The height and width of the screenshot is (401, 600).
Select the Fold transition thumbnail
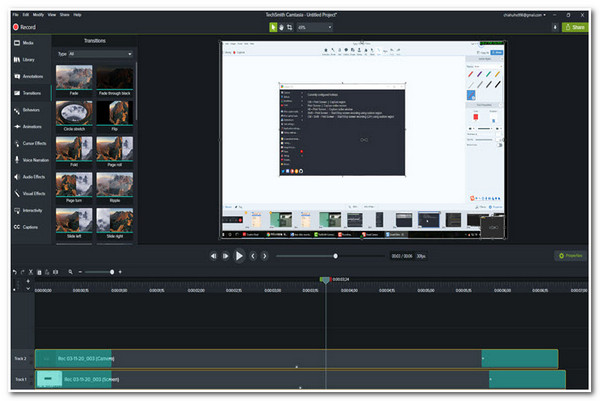(74, 152)
